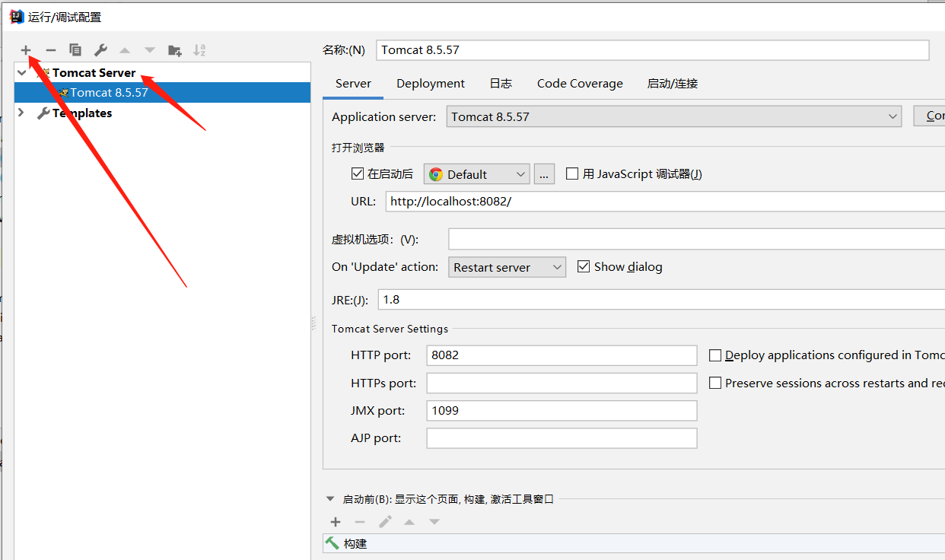The width and height of the screenshot is (945, 560).
Task: Select the 构建 before-launch task row
Action: [x=634, y=543]
